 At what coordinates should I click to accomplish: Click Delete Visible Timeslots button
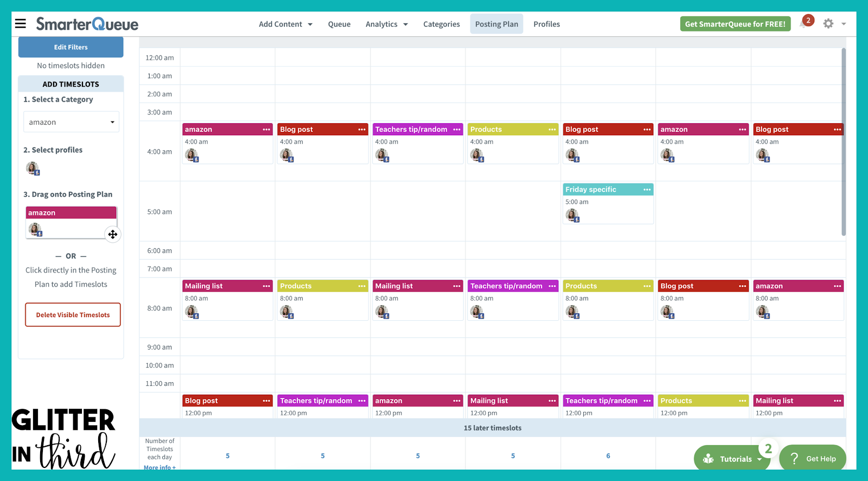point(73,315)
